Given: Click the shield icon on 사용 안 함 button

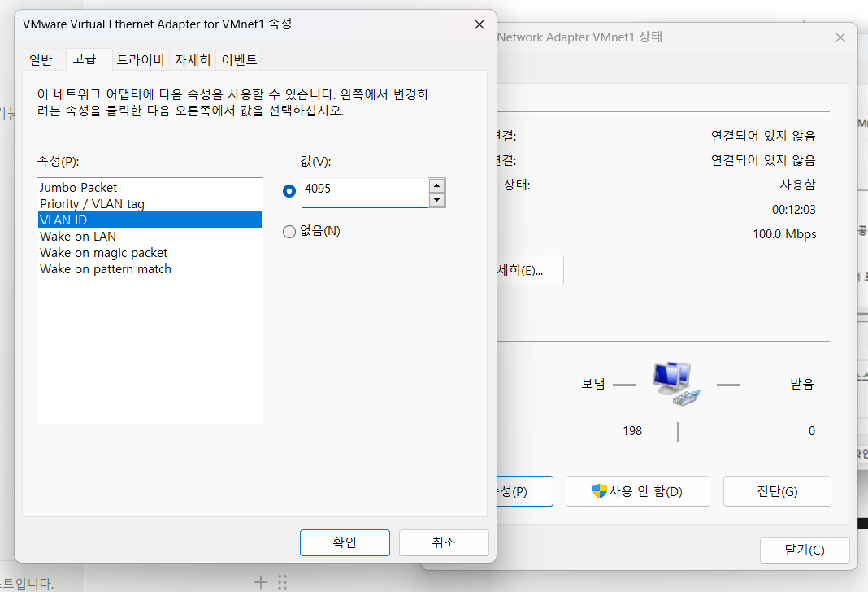Looking at the screenshot, I should [x=599, y=490].
